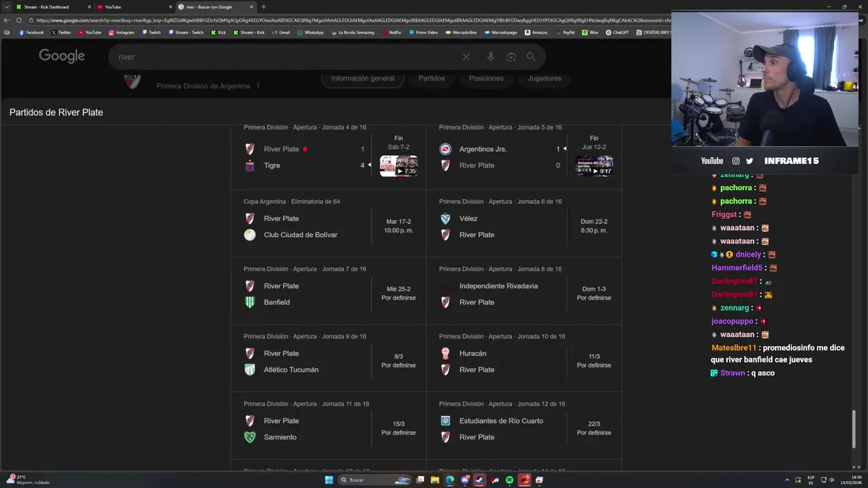
Task: Click the Windows taskbar Buscar box
Action: 375,480
